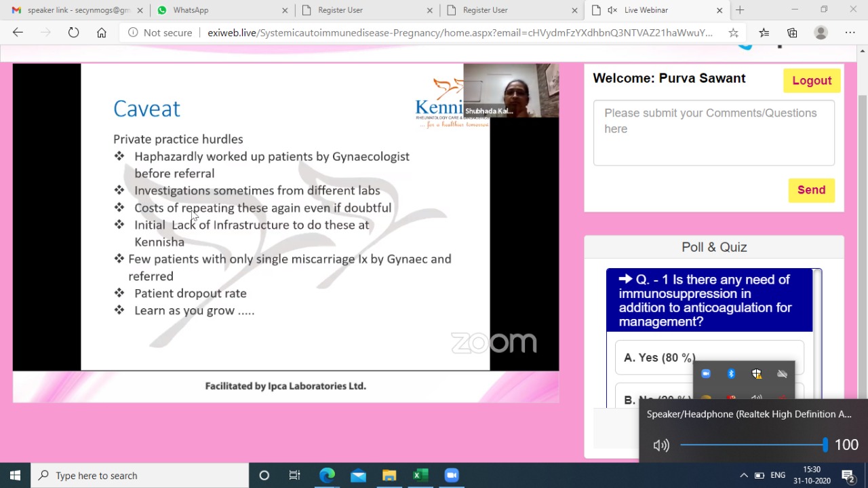
Task: Click the volume slider track
Action: pyautogui.click(x=753, y=445)
